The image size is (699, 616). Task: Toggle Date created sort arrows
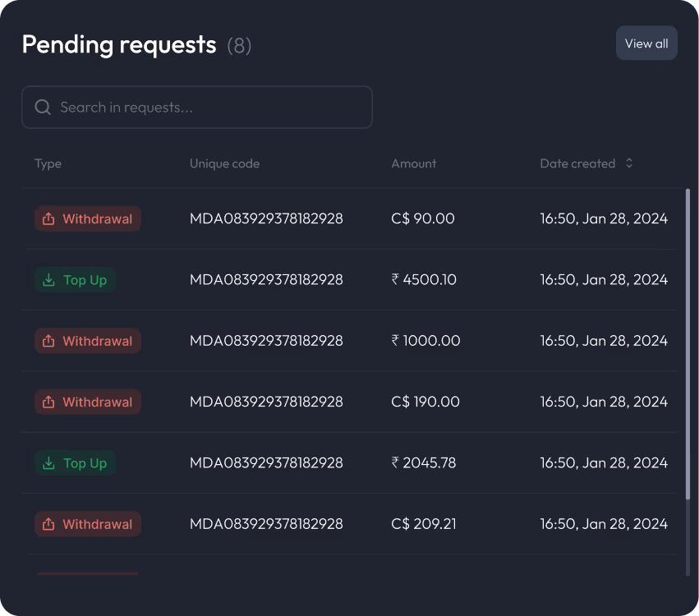629,163
